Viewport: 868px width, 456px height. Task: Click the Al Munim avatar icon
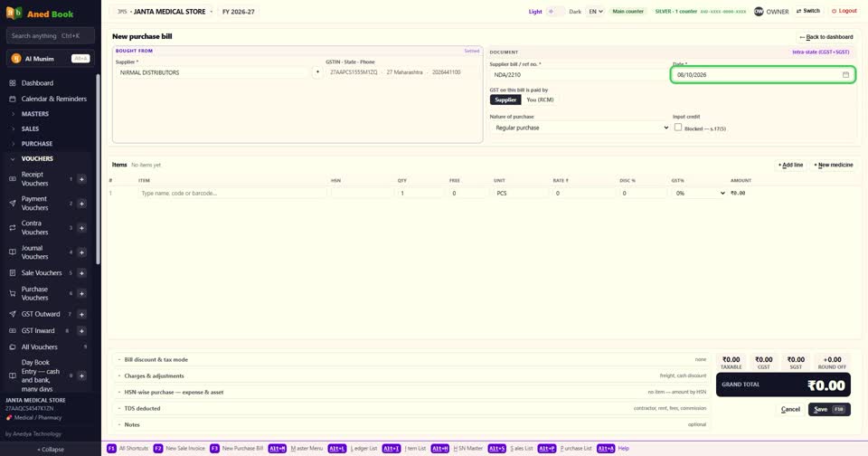click(x=16, y=59)
